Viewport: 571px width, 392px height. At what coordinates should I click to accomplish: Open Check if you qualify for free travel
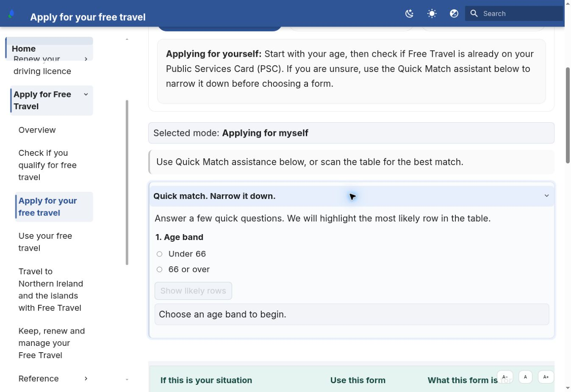pyautogui.click(x=47, y=165)
